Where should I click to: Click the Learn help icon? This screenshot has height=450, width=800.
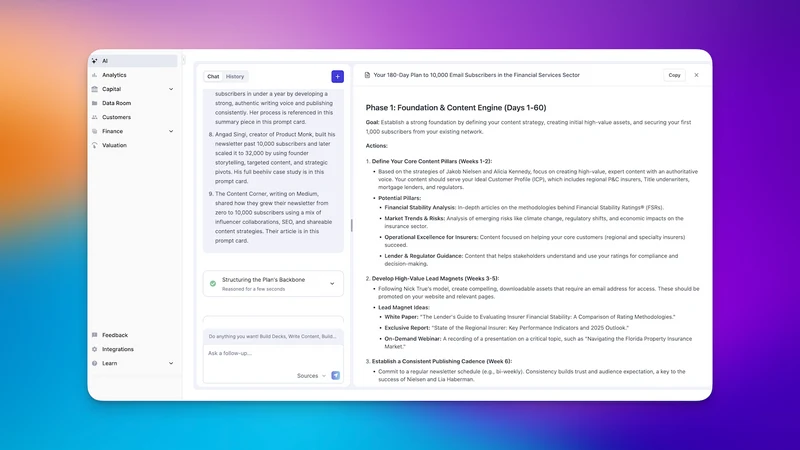point(94,363)
